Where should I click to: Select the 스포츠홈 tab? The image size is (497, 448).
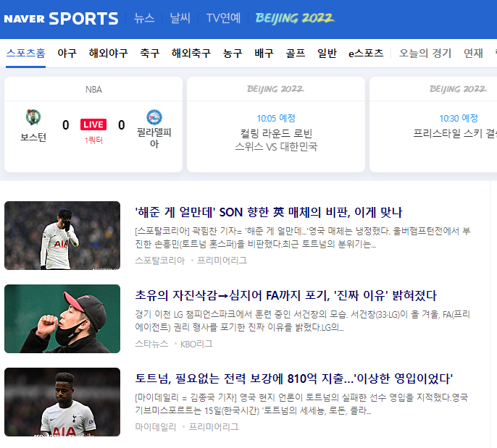tap(25, 53)
